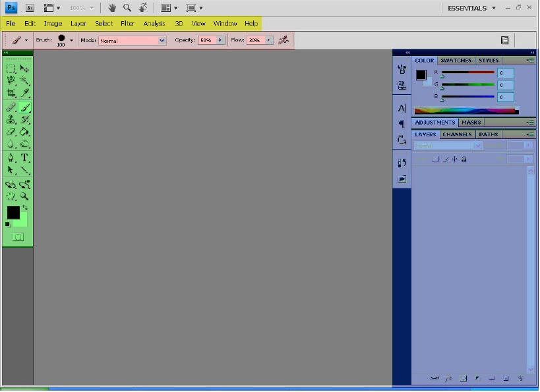Activate the Pen tool

coord(11,157)
